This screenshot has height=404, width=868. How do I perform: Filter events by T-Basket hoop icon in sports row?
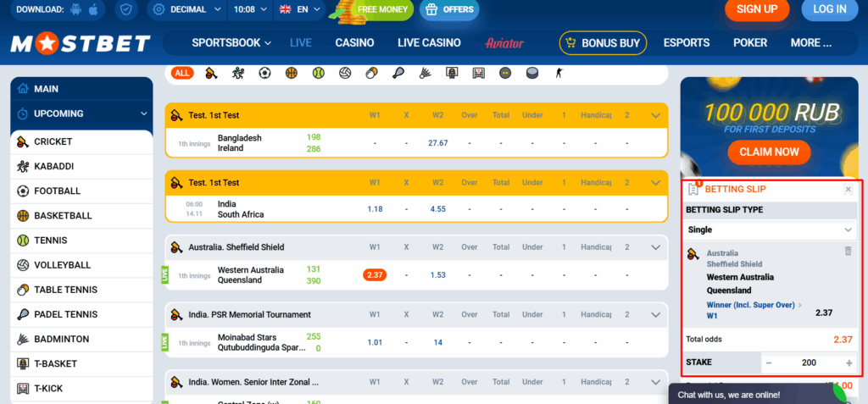(452, 73)
